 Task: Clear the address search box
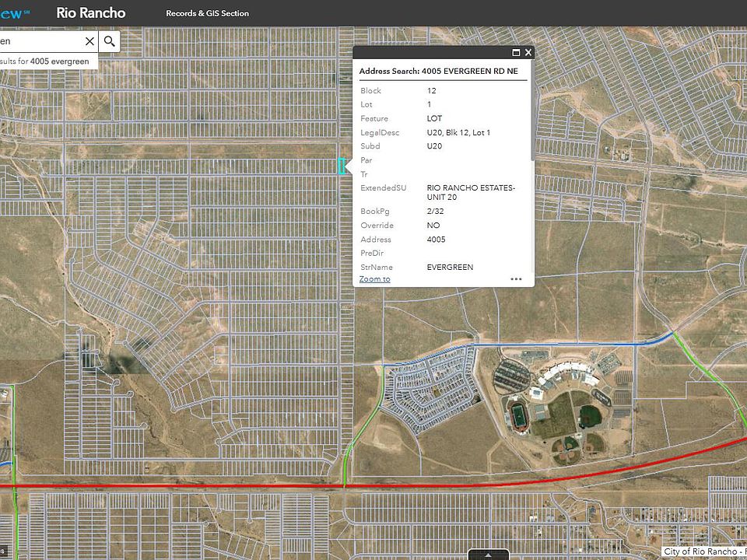[89, 41]
